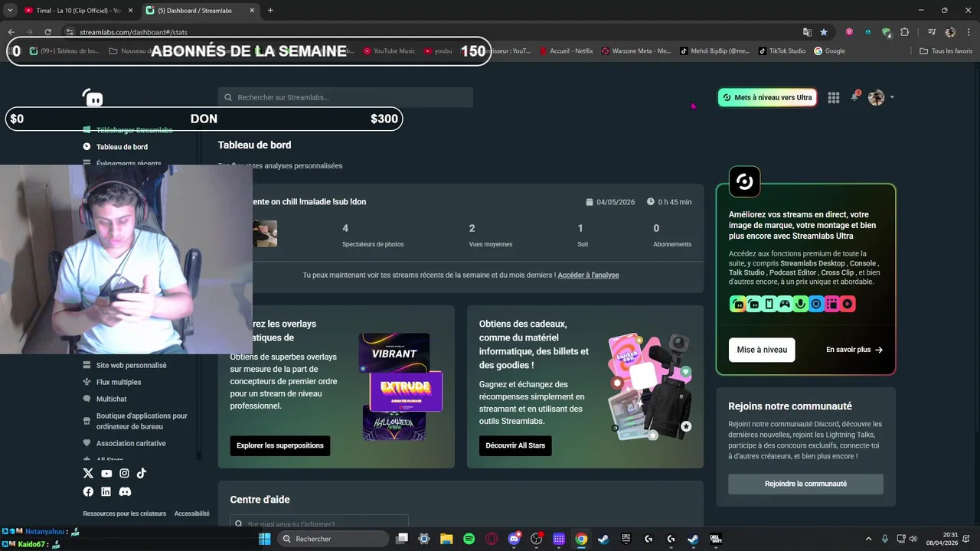Open Spotify from the taskbar
The width and height of the screenshot is (980, 551).
(469, 539)
